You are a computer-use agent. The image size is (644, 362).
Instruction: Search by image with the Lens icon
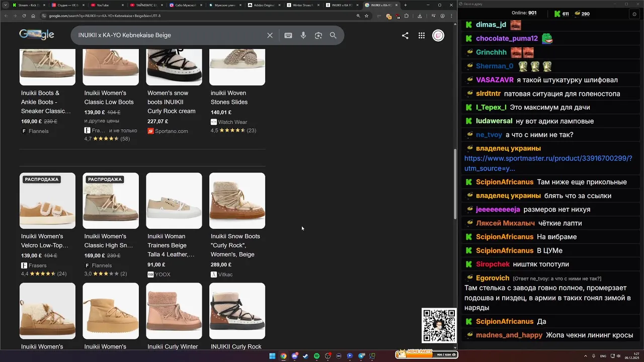(x=318, y=35)
